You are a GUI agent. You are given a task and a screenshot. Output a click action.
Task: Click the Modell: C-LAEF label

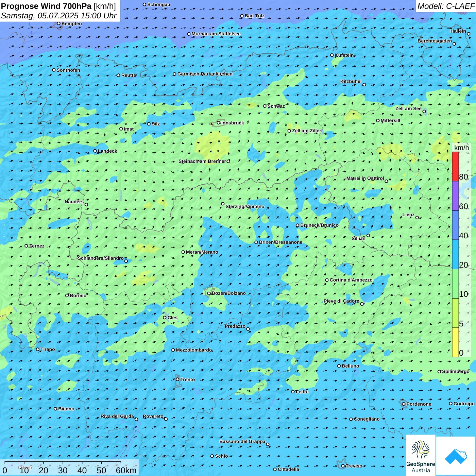click(x=445, y=6)
